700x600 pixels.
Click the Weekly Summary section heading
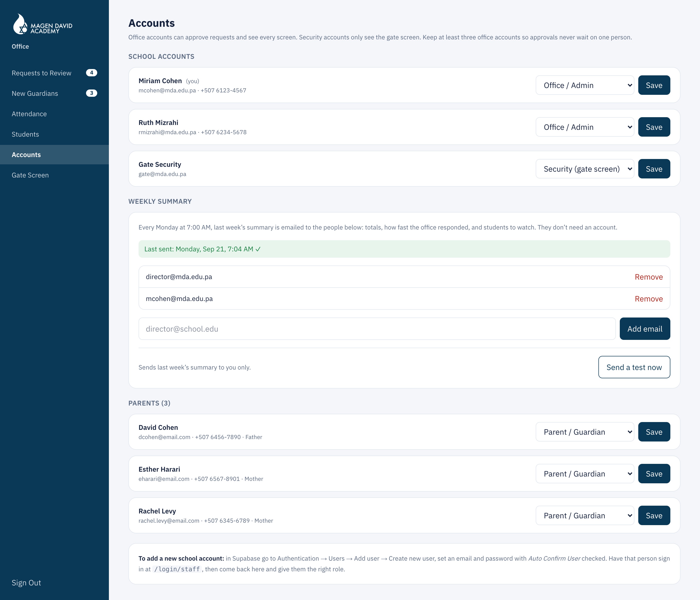coord(160,201)
